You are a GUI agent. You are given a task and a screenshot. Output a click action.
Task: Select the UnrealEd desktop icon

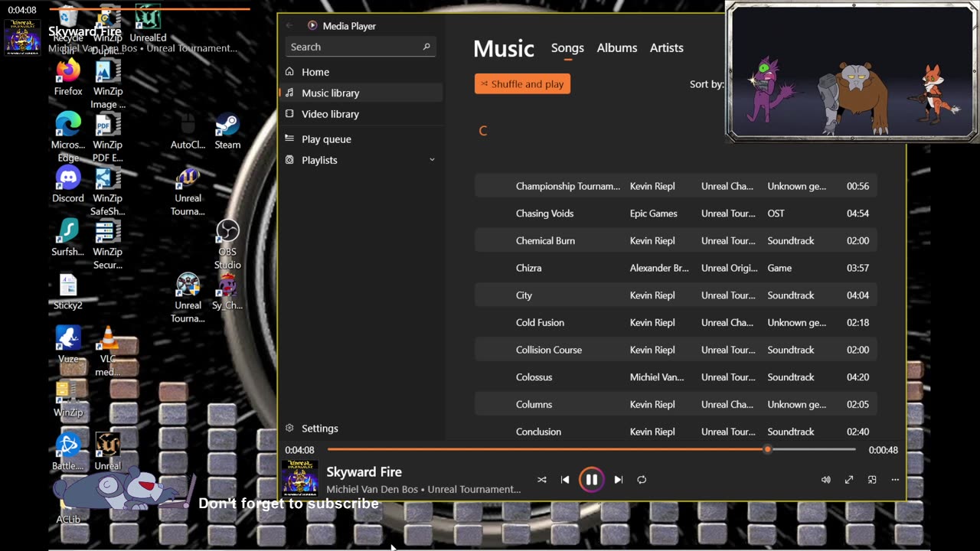point(148,24)
